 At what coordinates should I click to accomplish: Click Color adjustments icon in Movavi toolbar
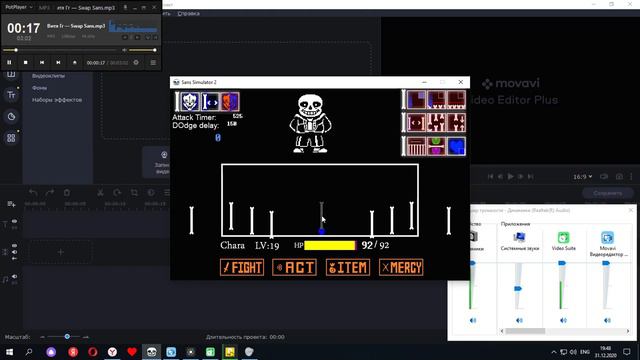click(151, 192)
